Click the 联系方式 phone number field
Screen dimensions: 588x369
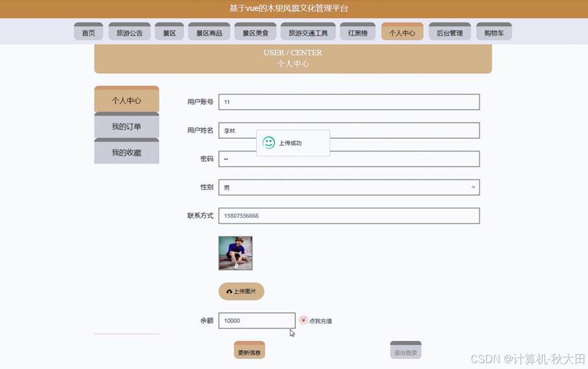coord(349,216)
